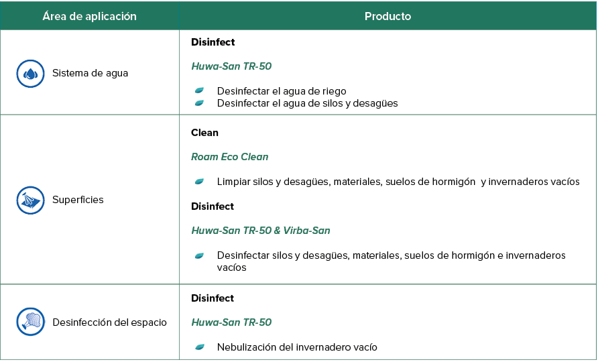Click the water drop icon beside Sistema de agua
The height and width of the screenshot is (364, 598).
[x=31, y=74]
